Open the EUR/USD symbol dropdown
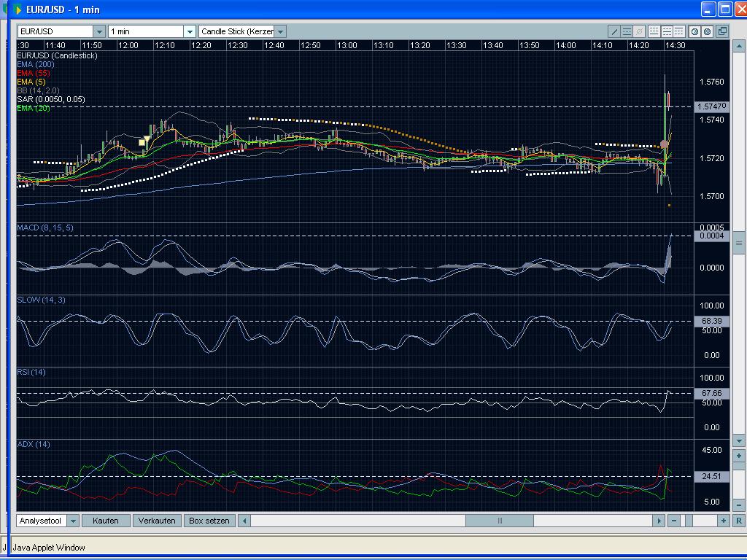The width and height of the screenshot is (747, 560). click(99, 31)
